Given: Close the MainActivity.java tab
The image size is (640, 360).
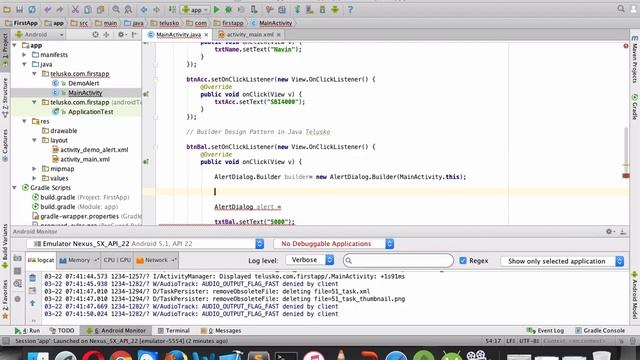Looking at the screenshot, I should coord(207,35).
